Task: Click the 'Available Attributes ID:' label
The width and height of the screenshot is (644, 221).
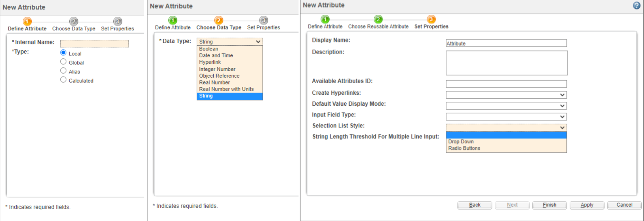Action: point(342,81)
